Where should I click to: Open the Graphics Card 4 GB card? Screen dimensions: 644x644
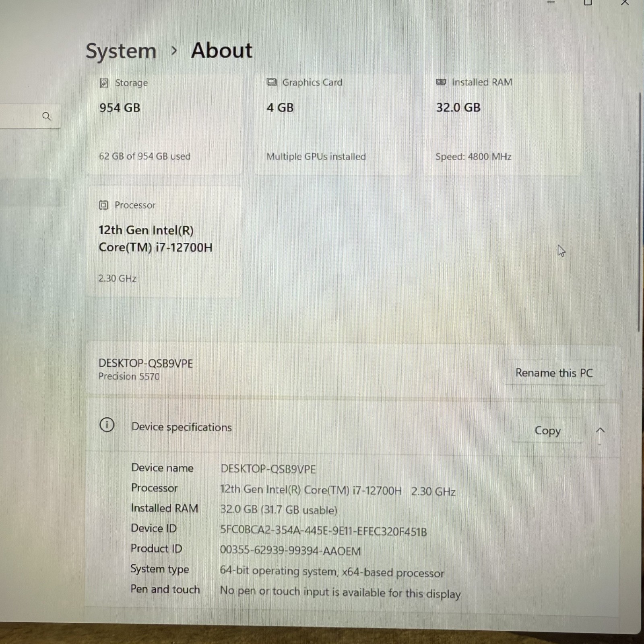click(x=332, y=124)
